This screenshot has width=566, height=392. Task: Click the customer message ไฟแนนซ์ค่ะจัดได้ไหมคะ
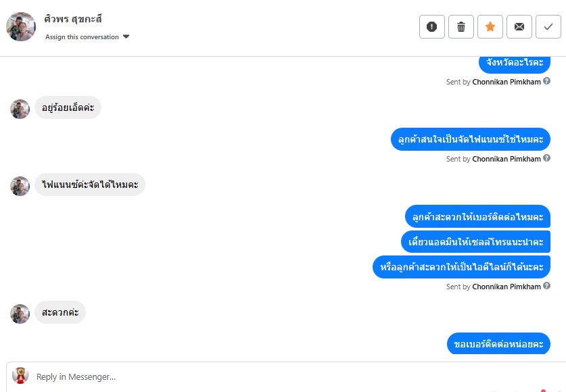pos(90,185)
